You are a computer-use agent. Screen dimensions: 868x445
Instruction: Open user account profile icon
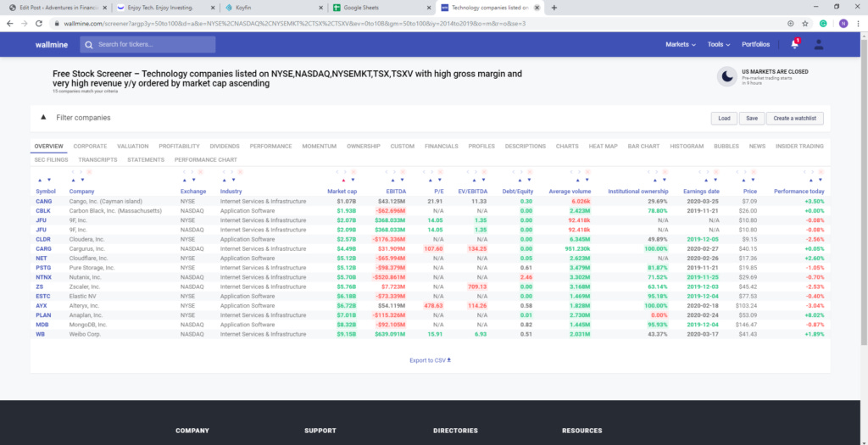coord(819,45)
